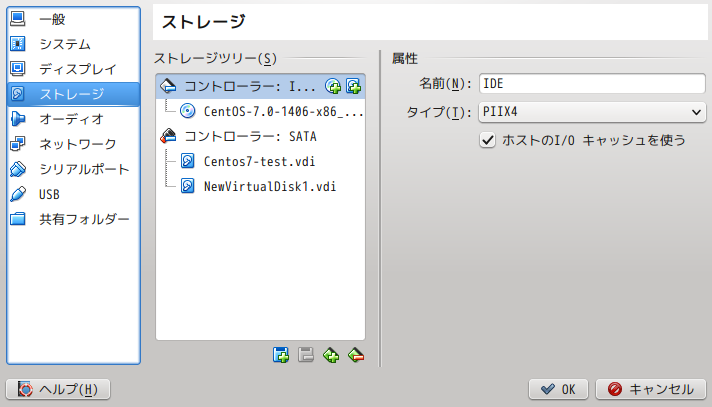Screen dimensions: 712x407
Task: Select NewVirtualDisk1.vdi disk
Action: (260, 186)
